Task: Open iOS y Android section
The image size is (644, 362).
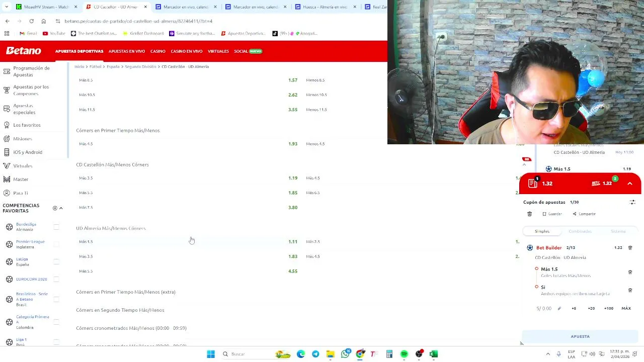Action: pos(28,152)
